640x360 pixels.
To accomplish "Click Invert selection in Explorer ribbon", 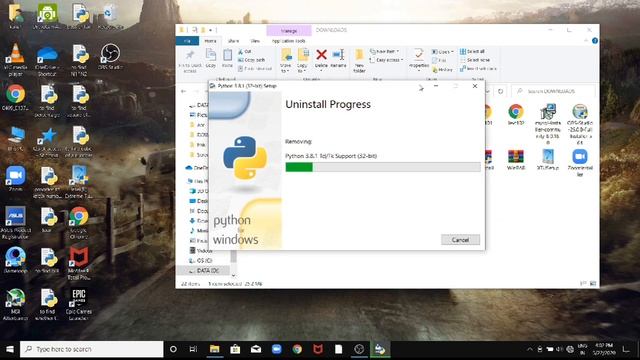I will click(x=478, y=69).
